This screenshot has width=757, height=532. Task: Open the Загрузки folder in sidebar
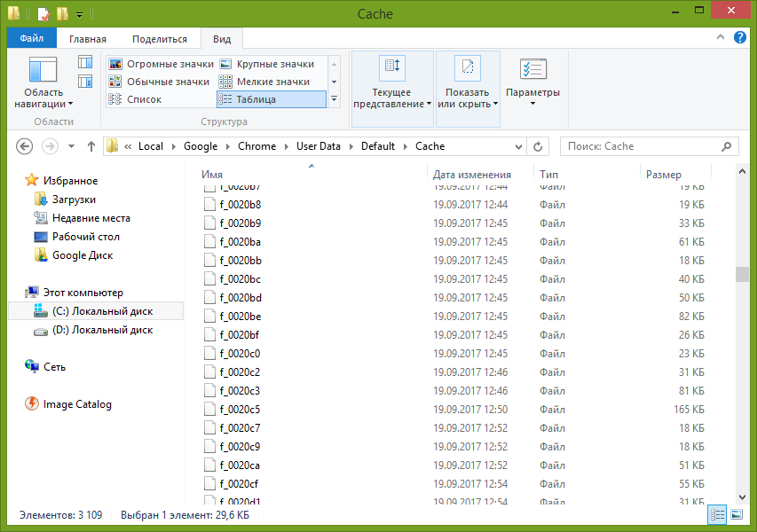[x=74, y=199]
